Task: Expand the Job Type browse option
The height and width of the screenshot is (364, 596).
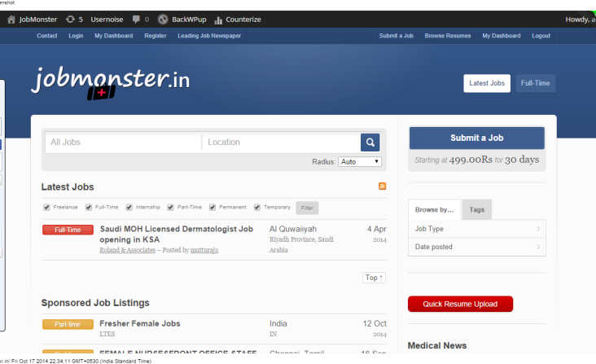Action: 476,229
